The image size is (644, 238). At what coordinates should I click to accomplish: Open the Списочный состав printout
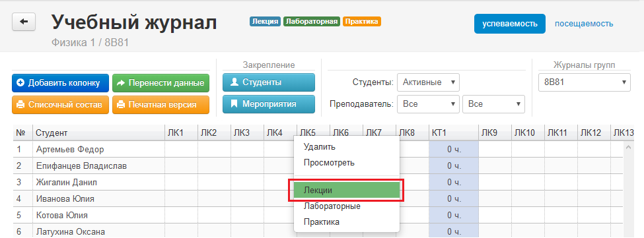click(x=60, y=104)
